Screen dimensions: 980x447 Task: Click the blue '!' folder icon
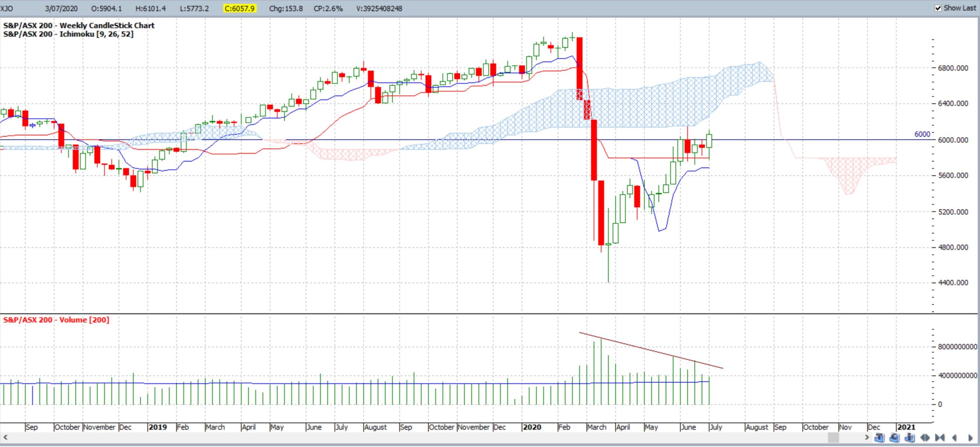(909, 438)
